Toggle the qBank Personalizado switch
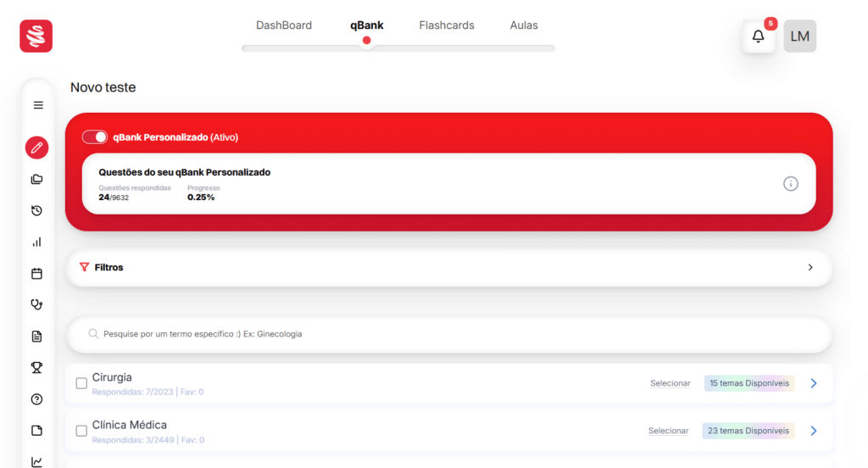 (95, 136)
